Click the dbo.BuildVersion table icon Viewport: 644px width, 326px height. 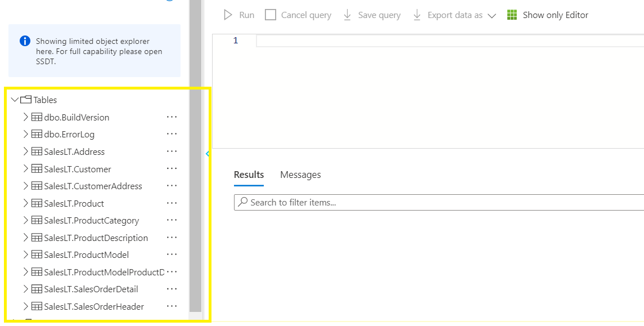pos(37,118)
